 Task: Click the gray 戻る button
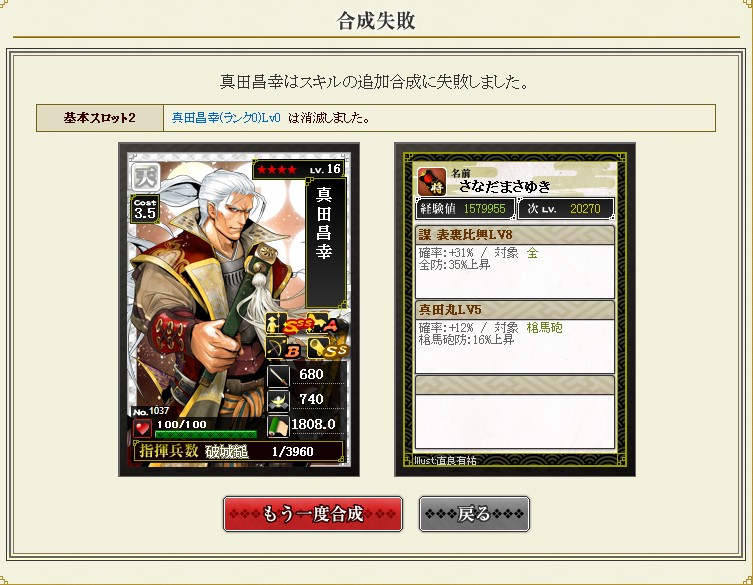[x=474, y=514]
